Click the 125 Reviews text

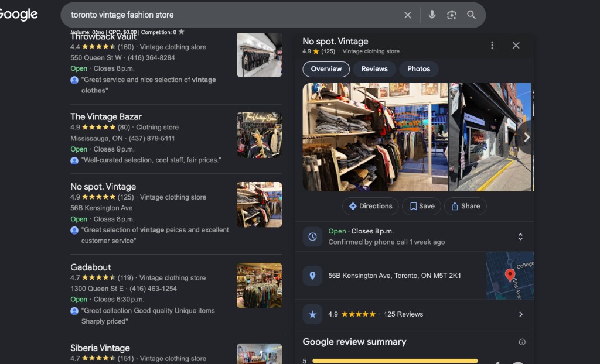403,314
